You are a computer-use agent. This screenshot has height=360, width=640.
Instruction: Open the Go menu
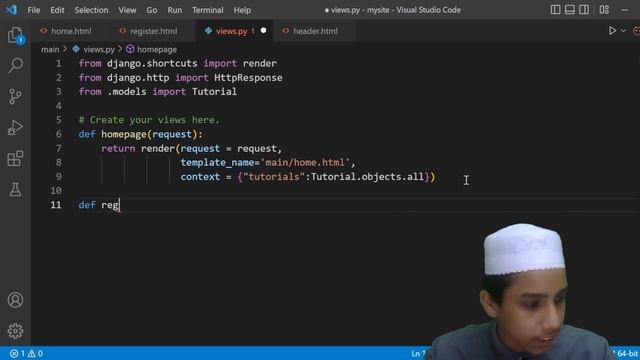coord(151,10)
